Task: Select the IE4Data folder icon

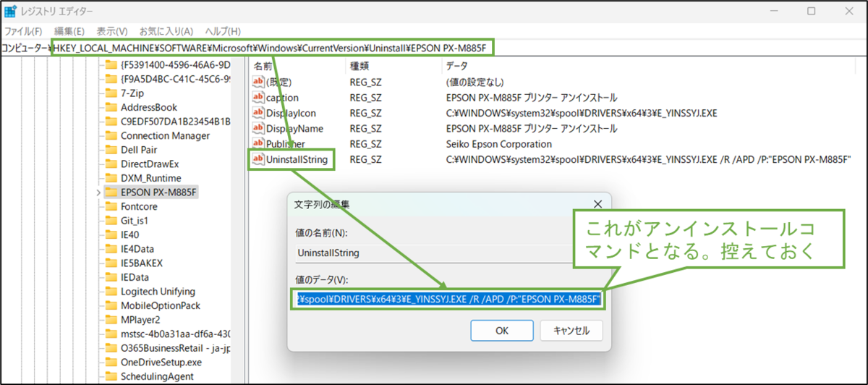Action: coord(111,249)
